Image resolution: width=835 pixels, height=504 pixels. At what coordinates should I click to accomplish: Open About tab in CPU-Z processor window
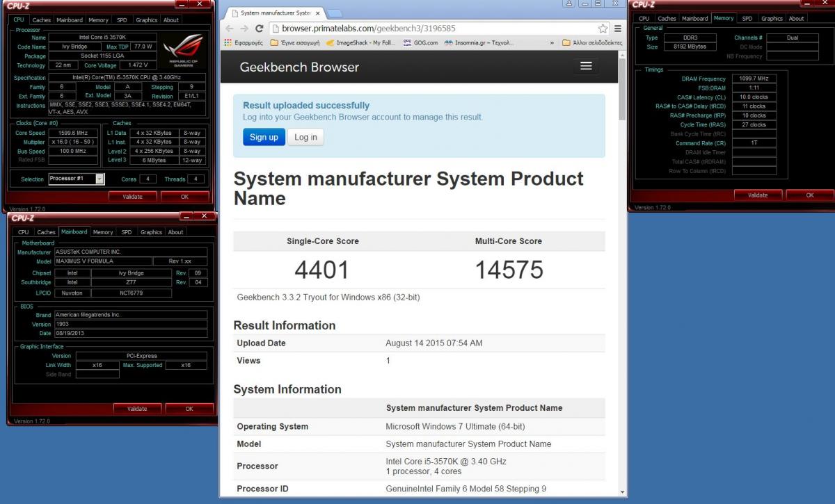[x=171, y=20]
